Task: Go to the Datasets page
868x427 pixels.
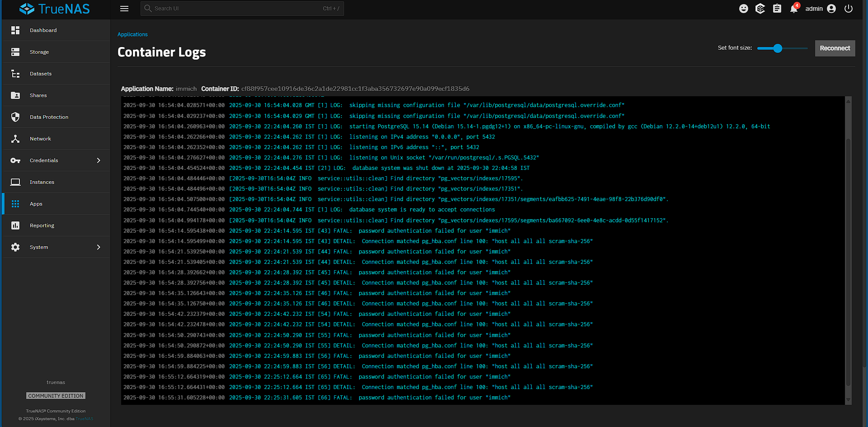Action: (x=40, y=74)
